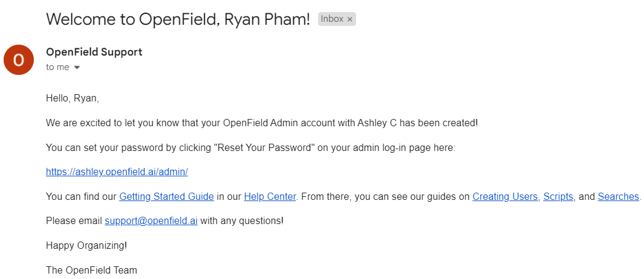Open the Searches guide link

point(618,196)
